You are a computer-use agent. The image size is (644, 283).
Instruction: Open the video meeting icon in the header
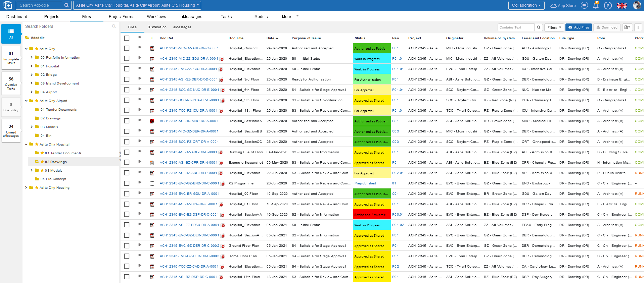(585, 5)
